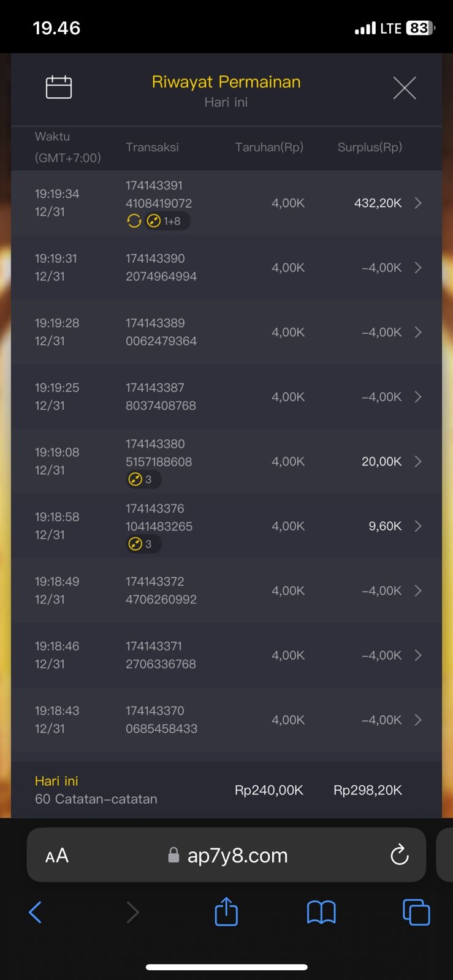This screenshot has width=453, height=980.
Task: Expand details for the 19:19:08 transaction
Action: (418, 461)
